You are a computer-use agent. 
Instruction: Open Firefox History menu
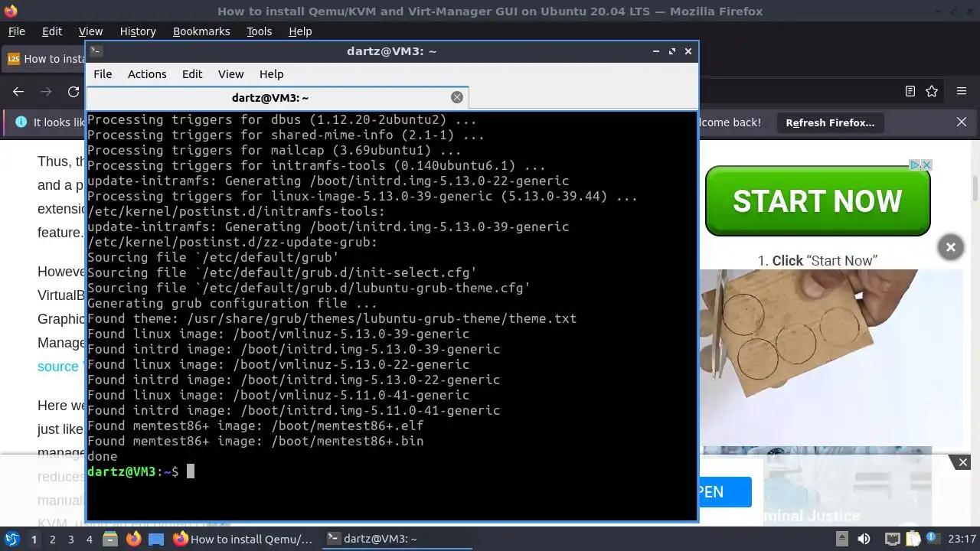138,31
